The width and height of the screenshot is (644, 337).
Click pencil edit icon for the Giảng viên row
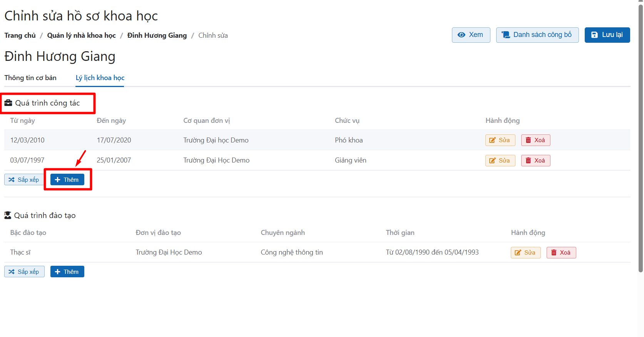pos(492,161)
